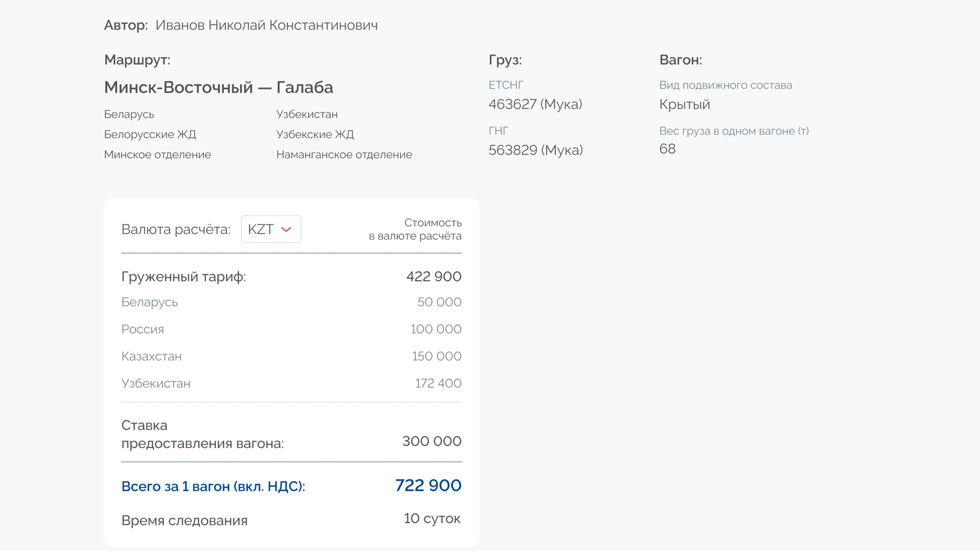Select the wagon type value Крытый
The width and height of the screenshot is (980, 551).
(684, 104)
